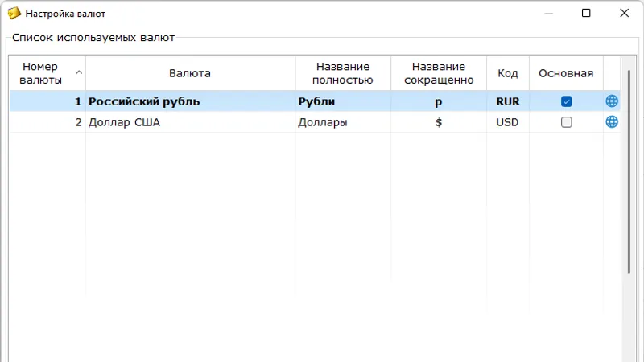Screen dimensions: 644x362
Task: Click the RUR code cell
Action: click(507, 101)
